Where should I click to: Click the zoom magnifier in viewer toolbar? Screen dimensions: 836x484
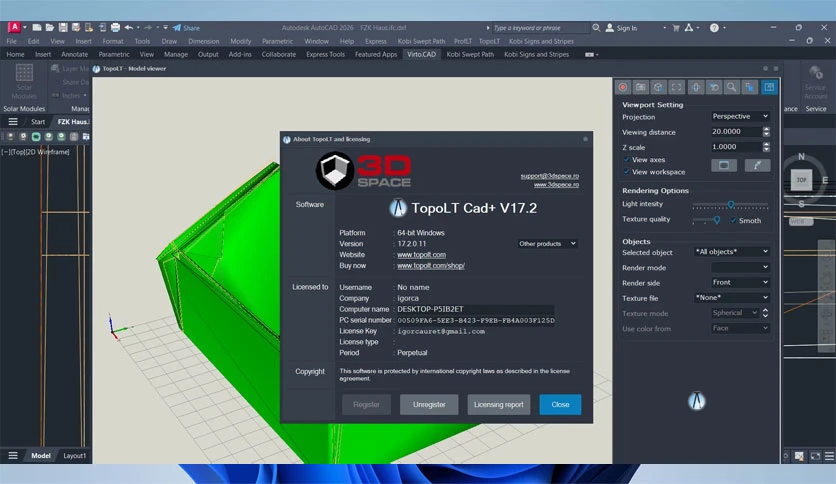point(732,87)
